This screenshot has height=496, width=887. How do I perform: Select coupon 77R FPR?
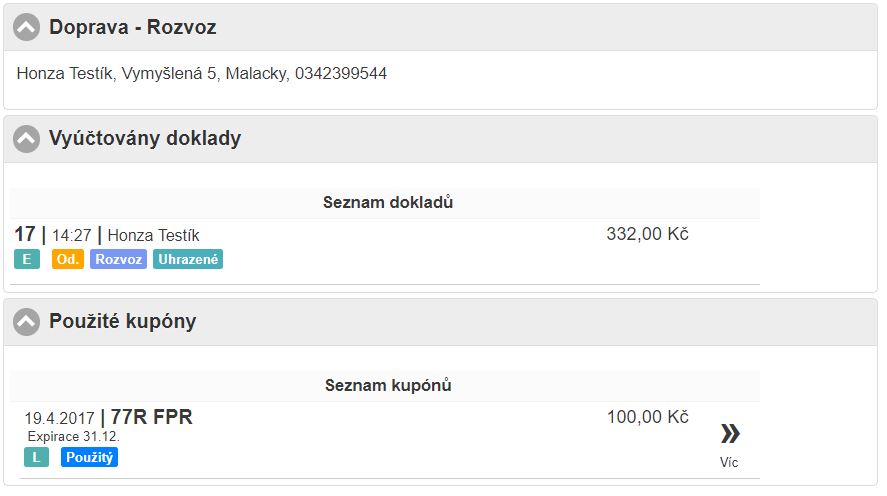click(x=151, y=417)
